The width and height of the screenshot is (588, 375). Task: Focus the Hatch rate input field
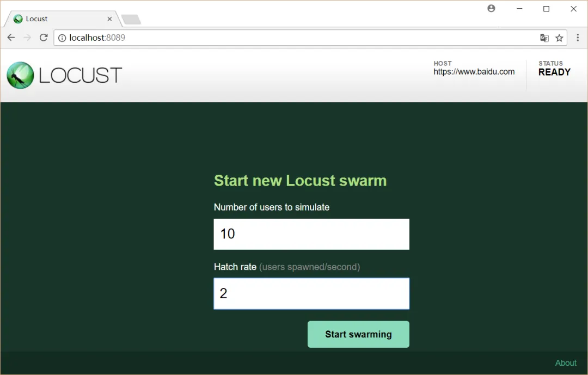point(311,293)
